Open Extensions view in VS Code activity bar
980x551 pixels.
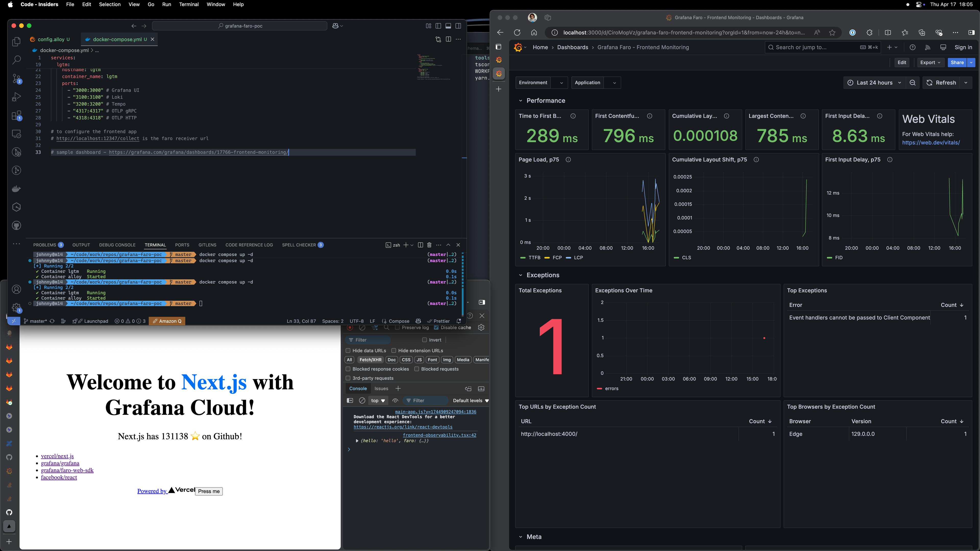[x=16, y=115]
